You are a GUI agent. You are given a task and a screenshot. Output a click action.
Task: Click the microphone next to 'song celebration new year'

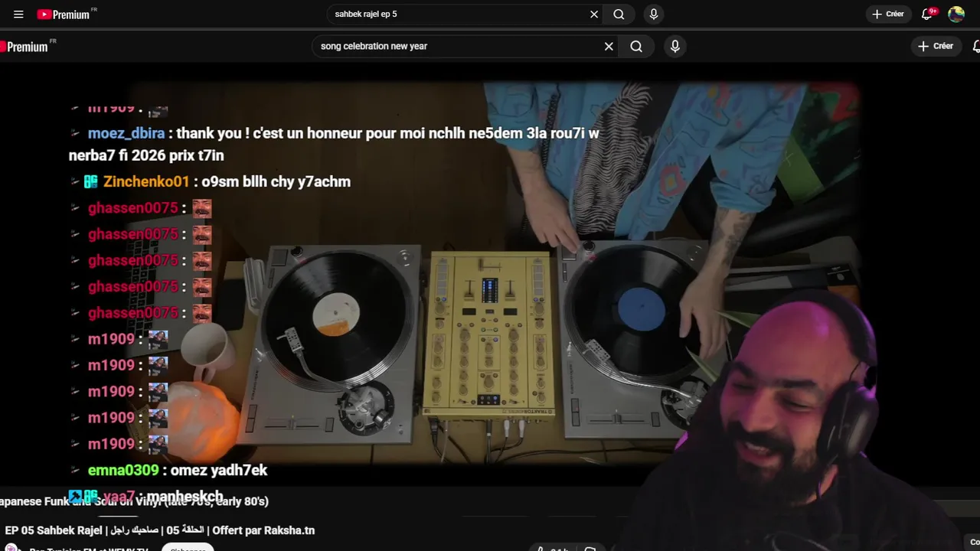click(675, 46)
